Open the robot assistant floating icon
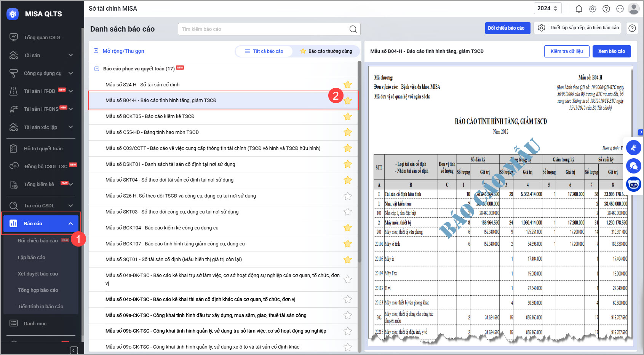This screenshot has height=355, width=644. [x=634, y=185]
